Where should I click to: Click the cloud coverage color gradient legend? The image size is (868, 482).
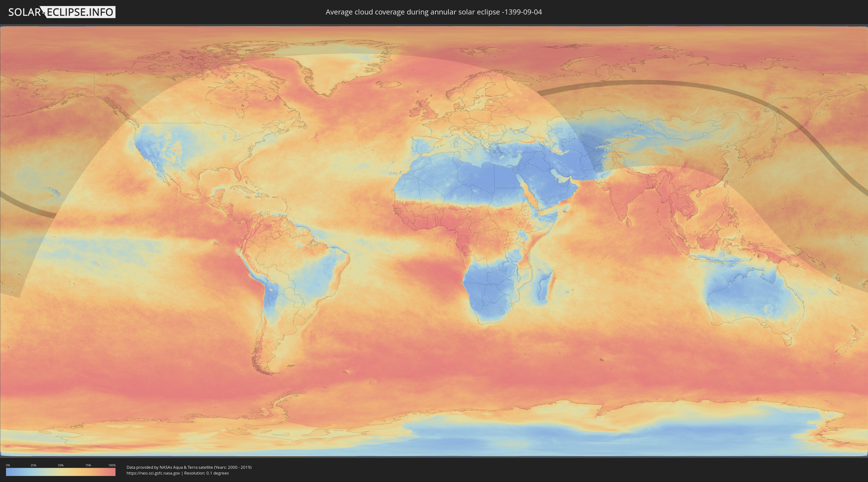pos(61,472)
